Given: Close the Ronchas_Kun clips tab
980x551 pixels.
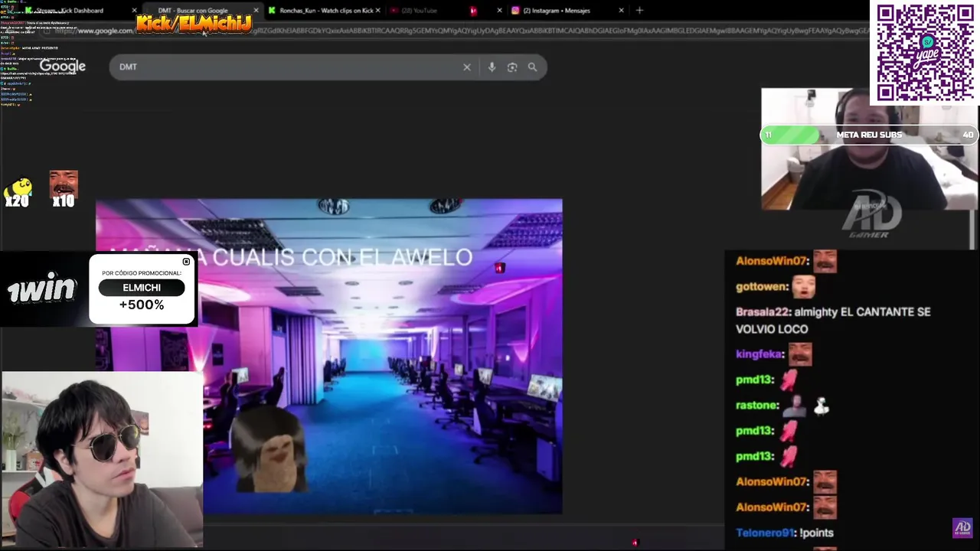Looking at the screenshot, I should pyautogui.click(x=378, y=11).
